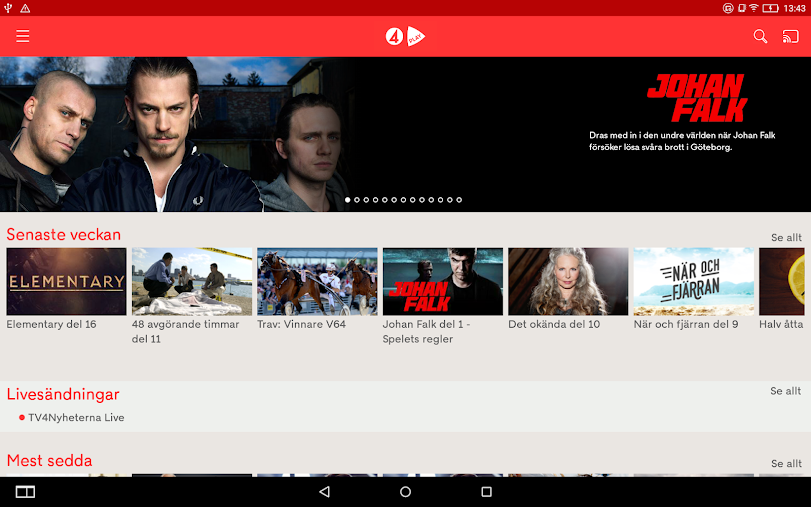The height and width of the screenshot is (507, 811).
Task: Tap the TV4 Play logo
Action: 405,36
